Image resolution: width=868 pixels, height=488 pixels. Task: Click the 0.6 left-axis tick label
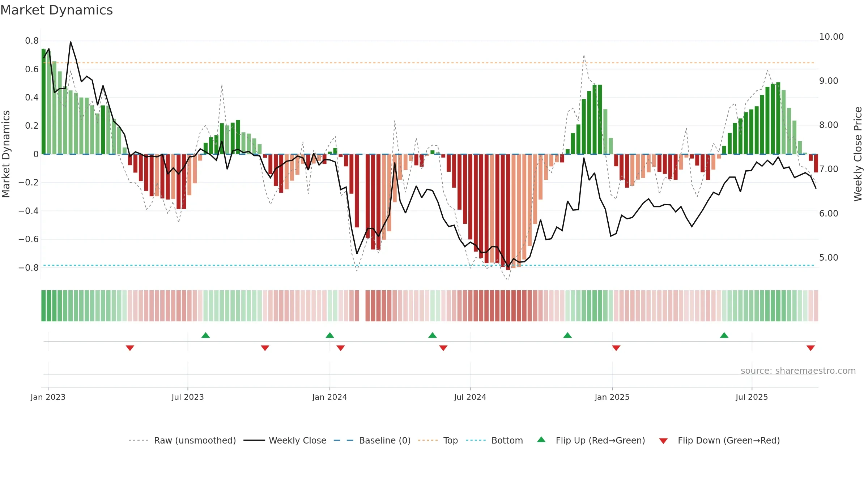pos(32,69)
